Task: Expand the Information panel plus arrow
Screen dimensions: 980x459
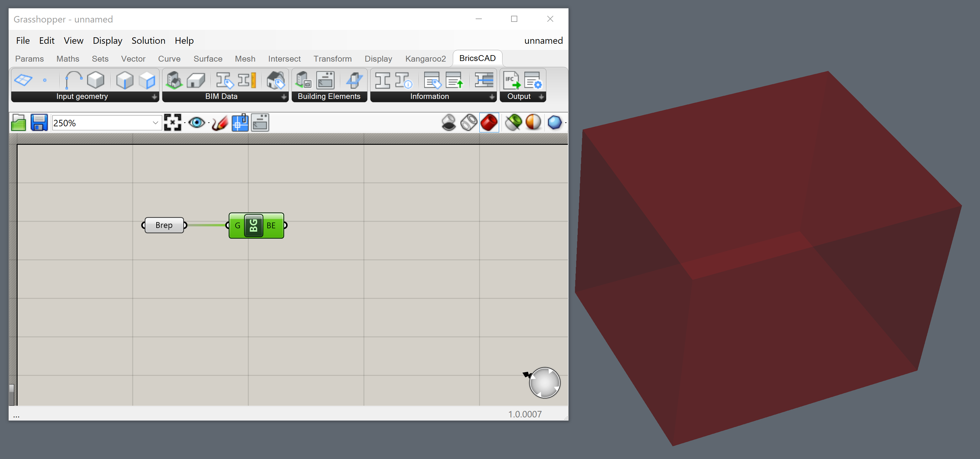Action: (x=491, y=97)
